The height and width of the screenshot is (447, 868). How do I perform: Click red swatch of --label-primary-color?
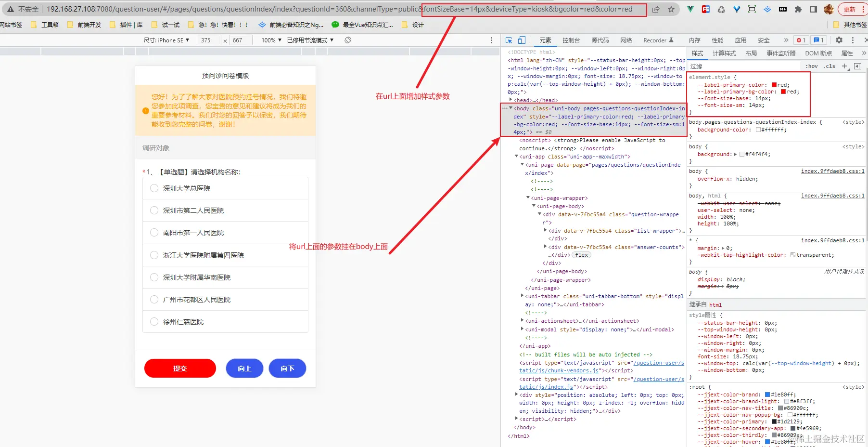pyautogui.click(x=774, y=85)
